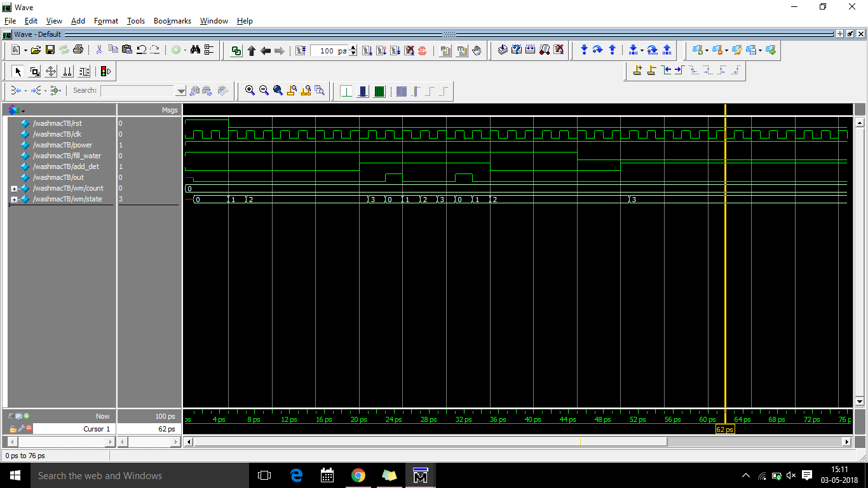Click the Zoom Out magnifier icon
Image resolution: width=868 pixels, height=488 pixels.
[264, 91]
